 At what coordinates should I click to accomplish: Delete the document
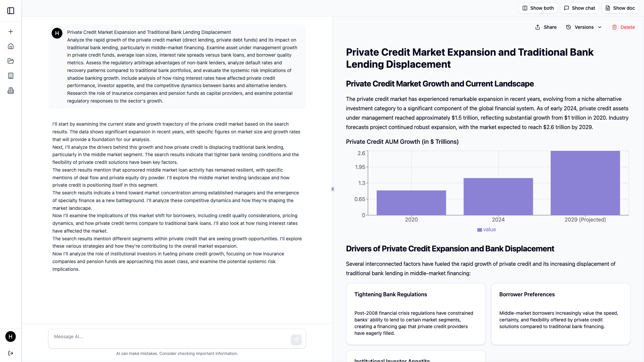623,27
